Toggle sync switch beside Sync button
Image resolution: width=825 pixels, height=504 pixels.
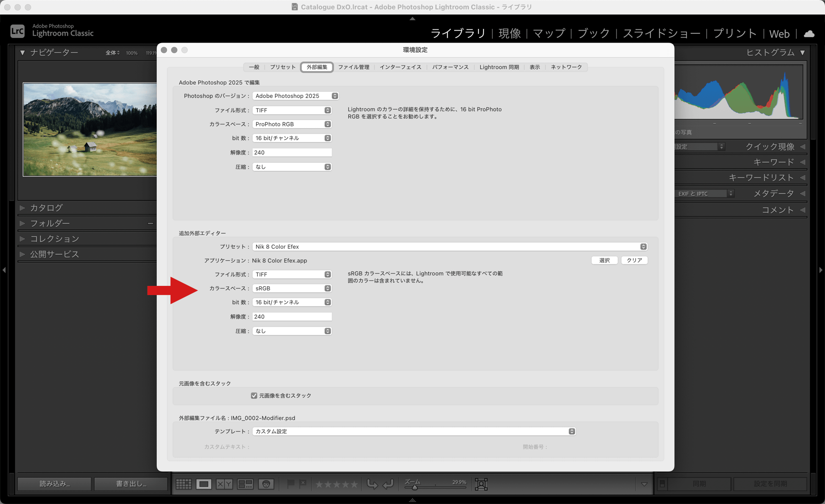[x=662, y=484]
